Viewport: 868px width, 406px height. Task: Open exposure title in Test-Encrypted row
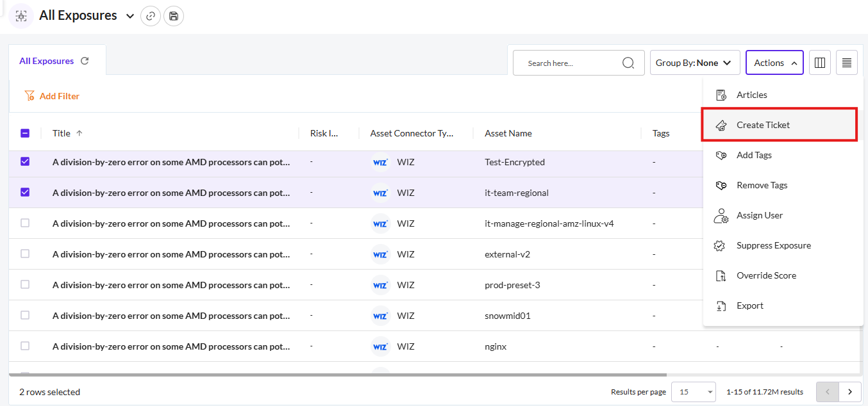click(171, 162)
